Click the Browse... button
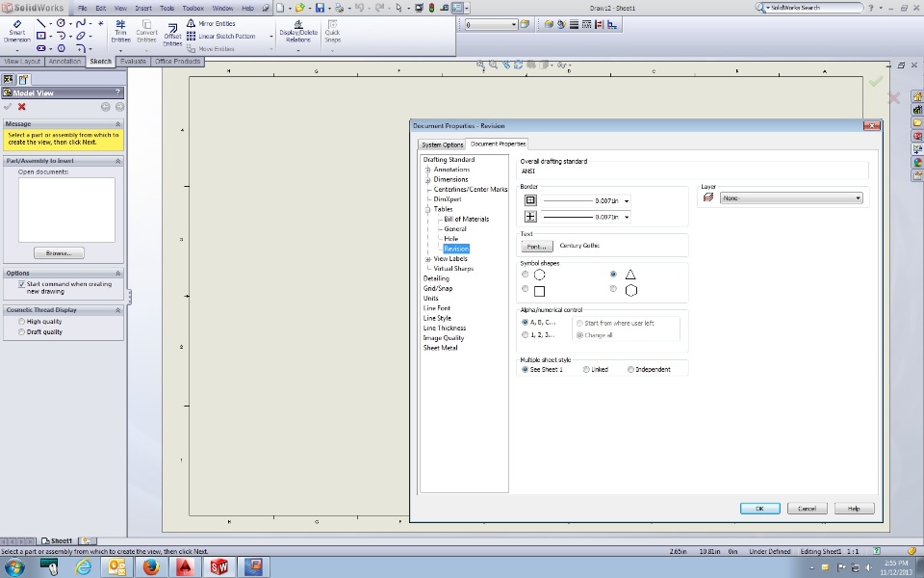 point(59,253)
